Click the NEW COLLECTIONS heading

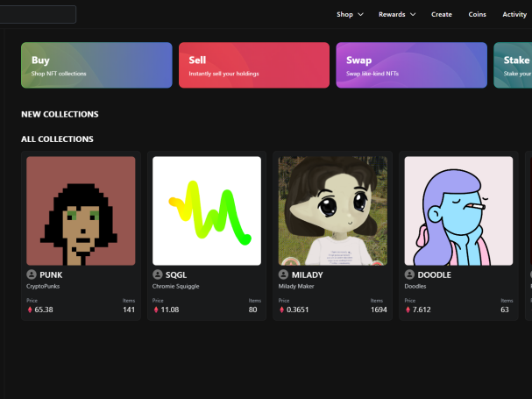[x=60, y=114]
